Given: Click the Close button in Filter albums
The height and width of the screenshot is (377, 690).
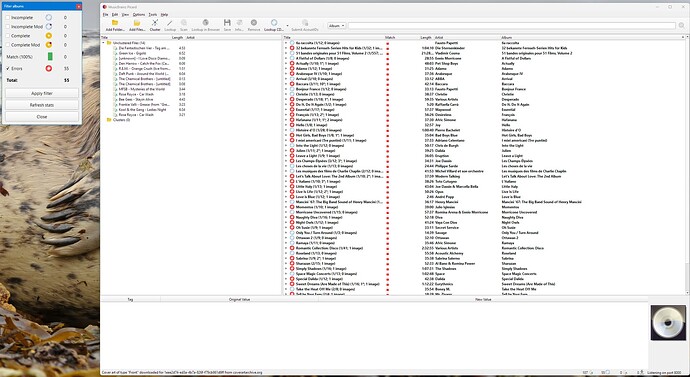Looking at the screenshot, I should point(42,117).
